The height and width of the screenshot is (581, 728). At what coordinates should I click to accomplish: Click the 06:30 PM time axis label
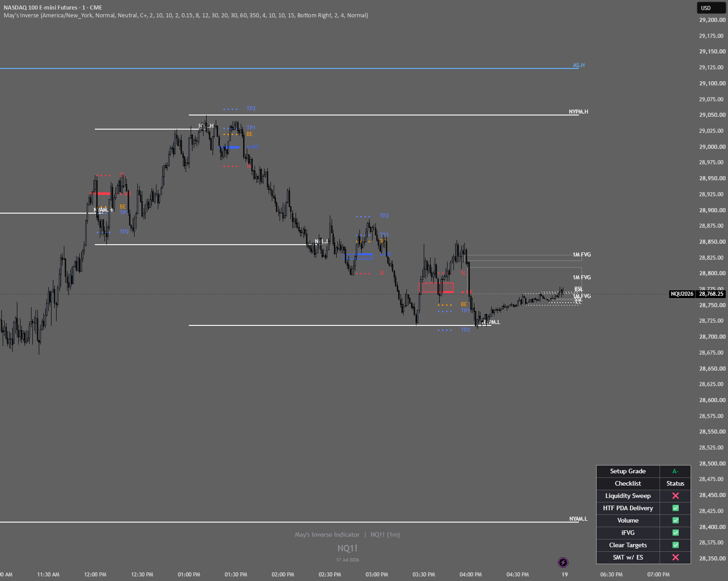click(x=611, y=575)
